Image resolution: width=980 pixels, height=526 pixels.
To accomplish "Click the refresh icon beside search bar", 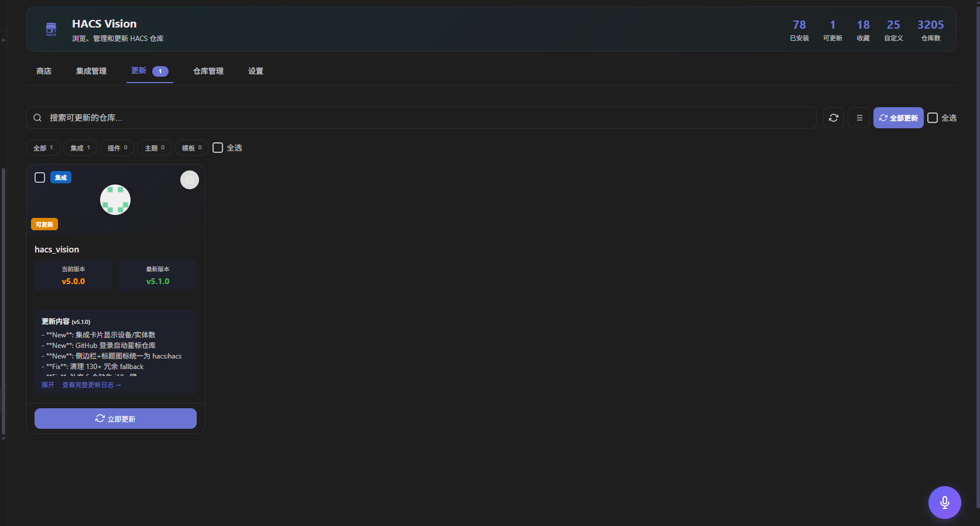I will click(x=834, y=118).
